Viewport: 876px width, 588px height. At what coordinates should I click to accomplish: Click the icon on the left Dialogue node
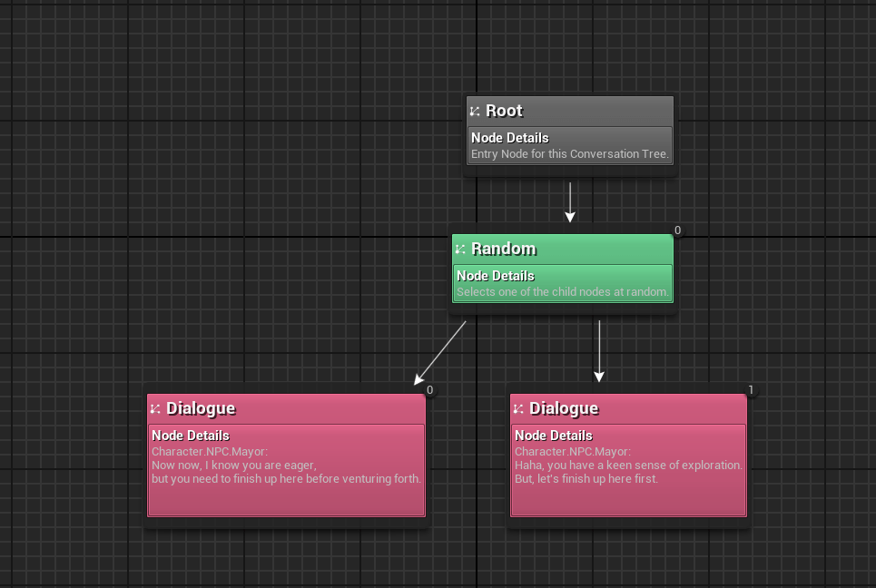[x=155, y=409]
